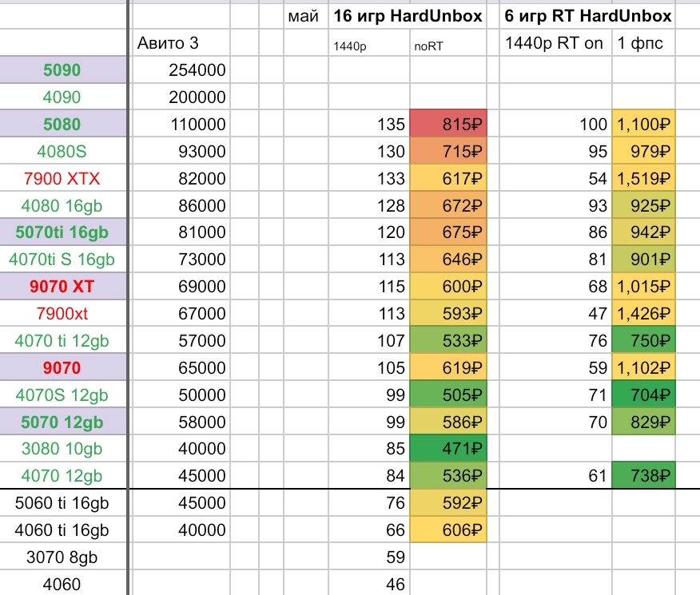Select the 4070S 12gb cell
The image size is (700, 595).
click(63, 395)
